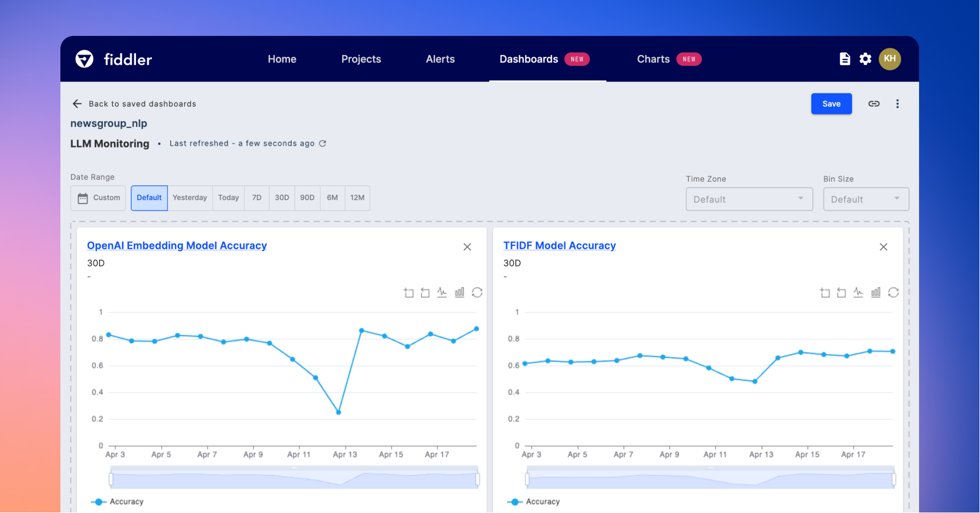
Task: Switch date range to Yesterday
Action: pyautogui.click(x=189, y=197)
